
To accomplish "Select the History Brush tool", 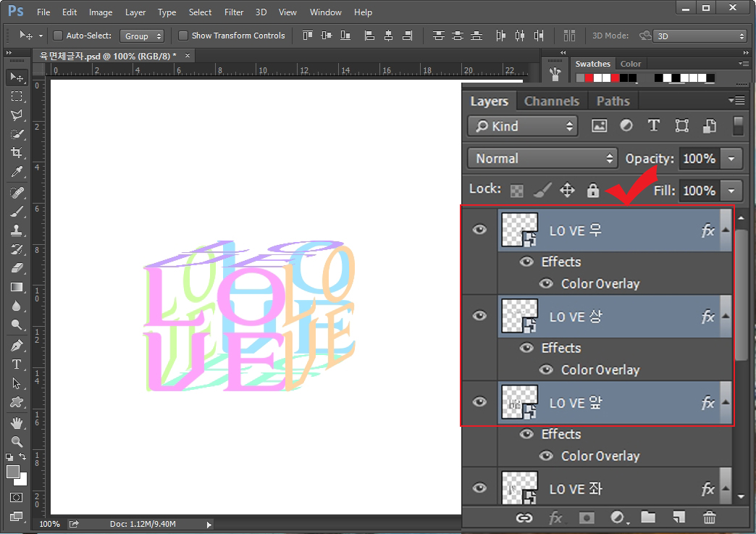I will [17, 249].
